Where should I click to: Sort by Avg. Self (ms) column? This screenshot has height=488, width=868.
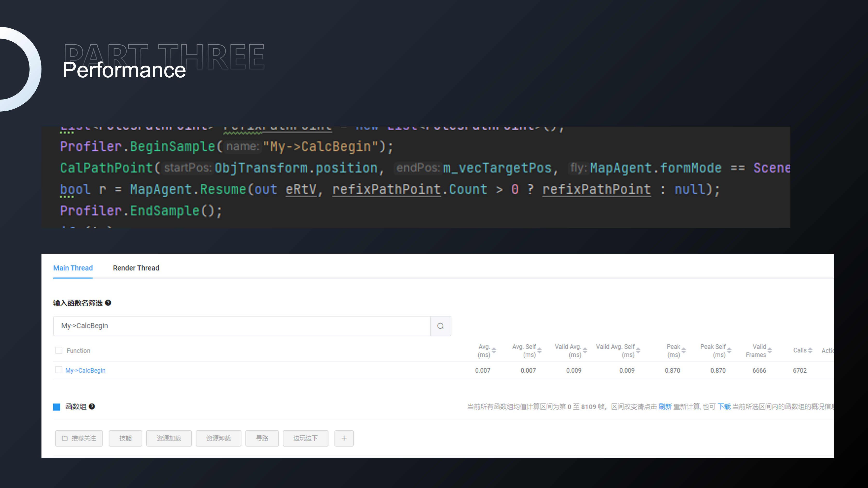tap(539, 350)
